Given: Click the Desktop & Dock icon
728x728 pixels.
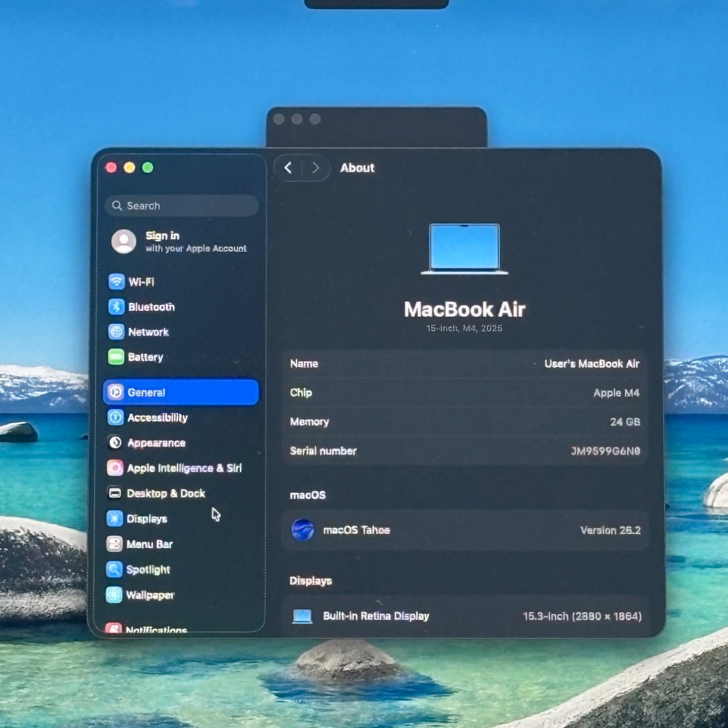Looking at the screenshot, I should [x=115, y=493].
